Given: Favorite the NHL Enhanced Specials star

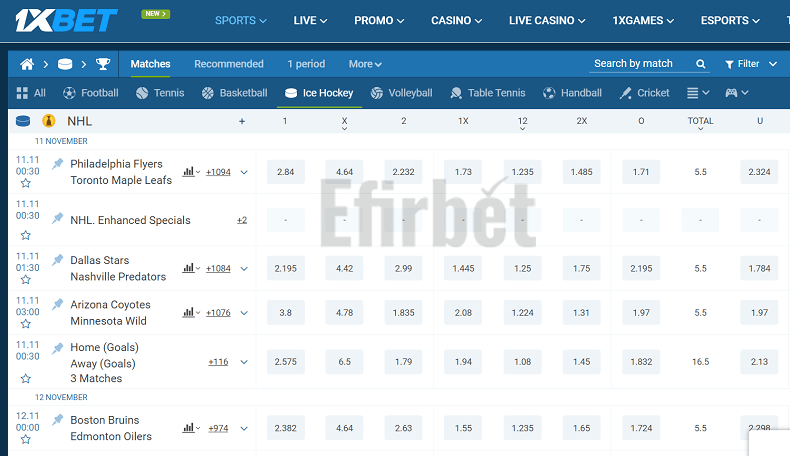Looking at the screenshot, I should (x=26, y=235).
